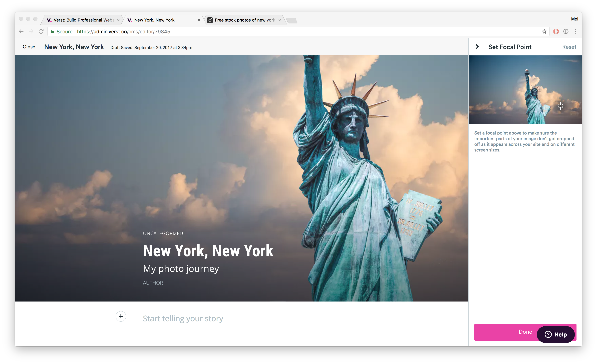Click the Draft Saved timestamp text
The width and height of the screenshot is (597, 364).
[151, 47]
